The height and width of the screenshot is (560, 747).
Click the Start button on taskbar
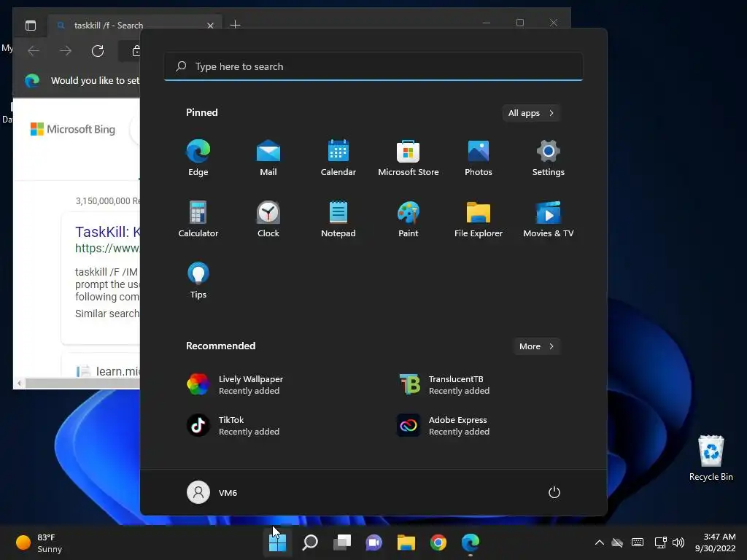click(277, 542)
